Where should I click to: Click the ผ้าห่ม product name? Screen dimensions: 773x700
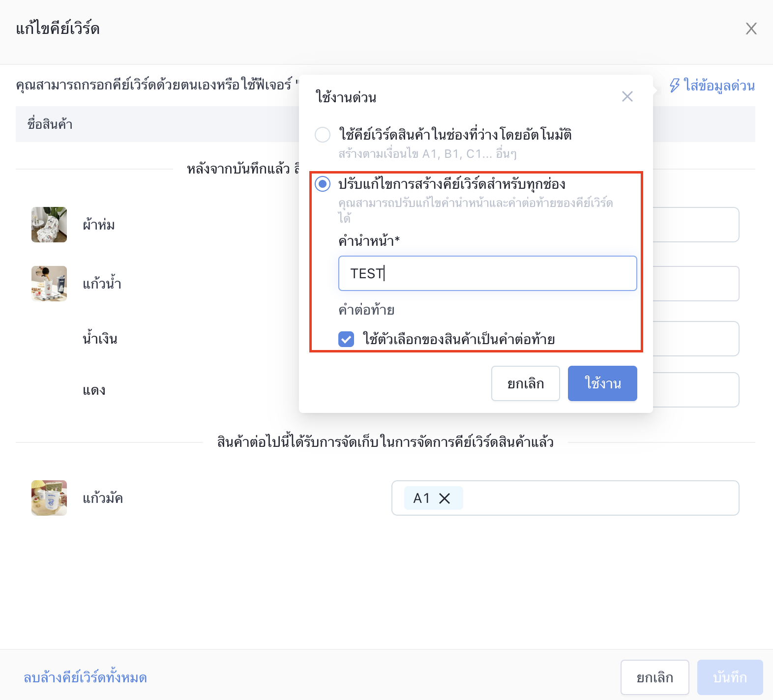(x=99, y=225)
